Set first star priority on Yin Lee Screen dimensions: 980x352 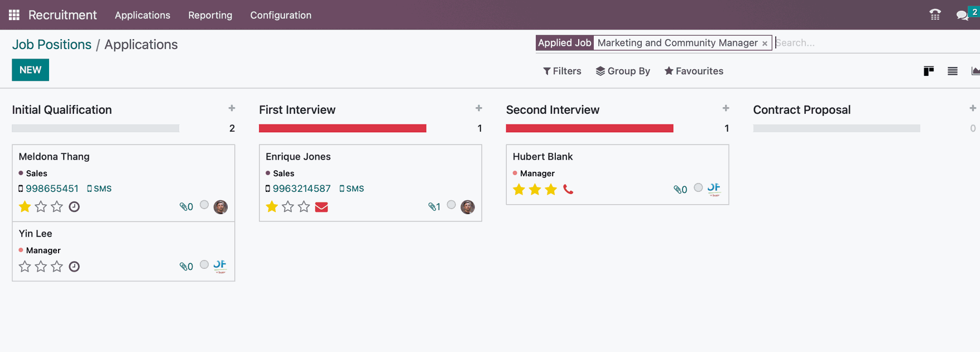(25, 267)
